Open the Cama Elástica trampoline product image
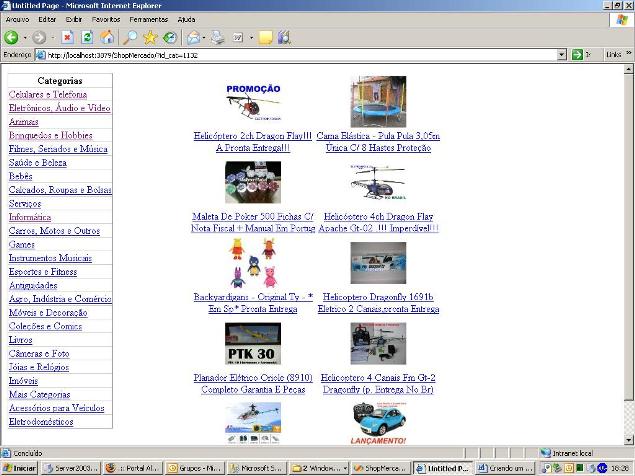635x476 pixels. click(378, 102)
